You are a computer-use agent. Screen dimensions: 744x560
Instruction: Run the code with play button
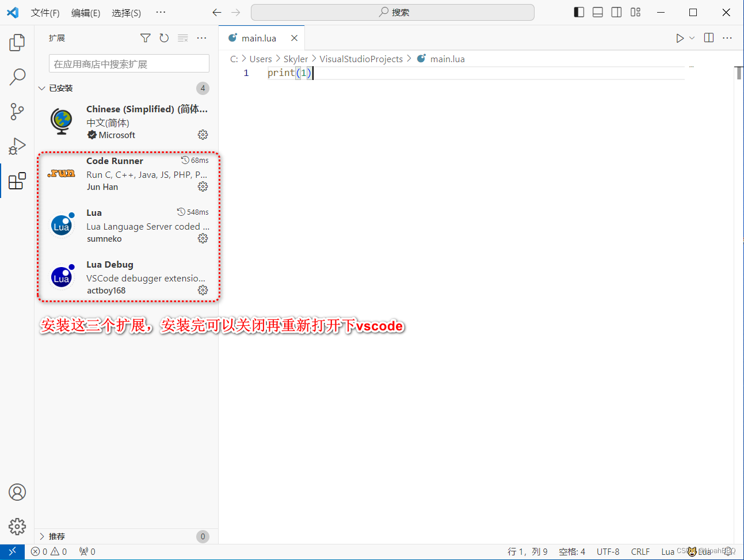pos(680,38)
